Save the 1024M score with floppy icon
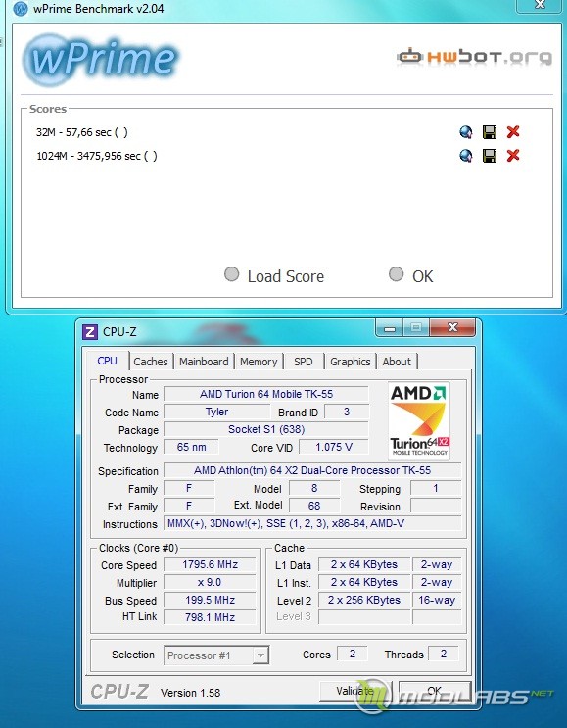Viewport: 567px width, 728px height. 490,156
